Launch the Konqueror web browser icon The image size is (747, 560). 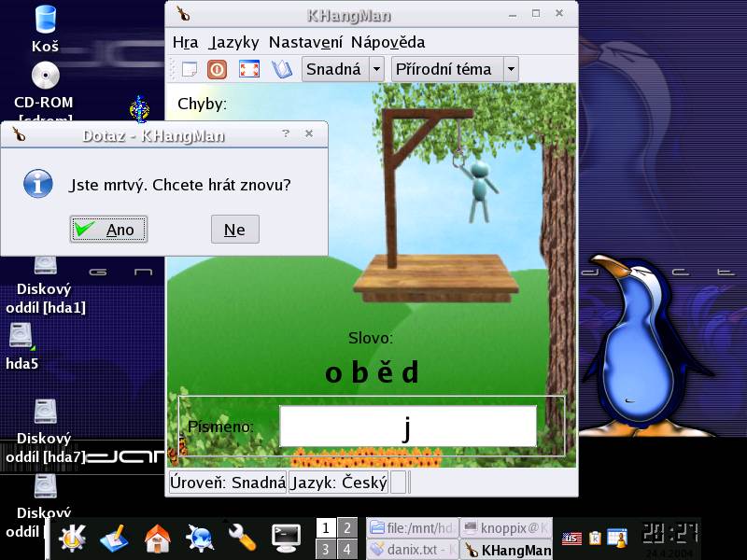[x=200, y=539]
